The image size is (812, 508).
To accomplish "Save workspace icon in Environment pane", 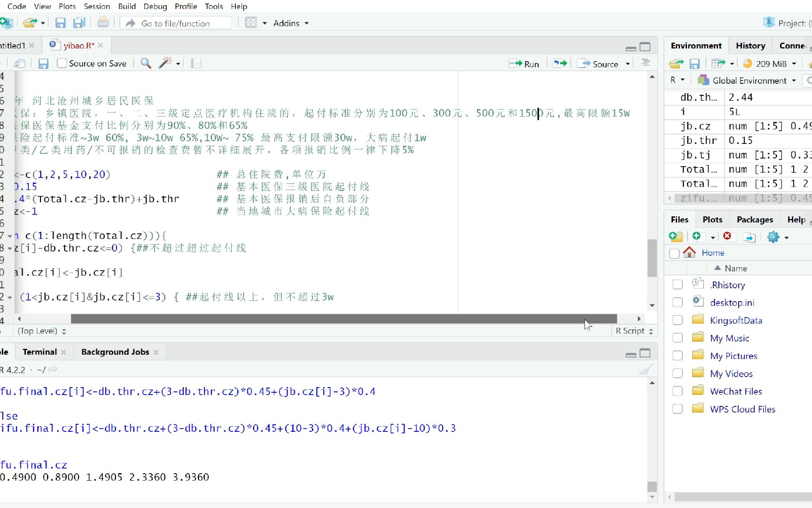I will pyautogui.click(x=695, y=63).
